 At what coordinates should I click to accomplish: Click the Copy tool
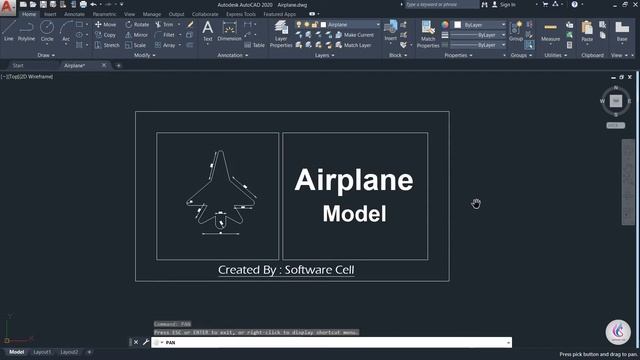105,35
